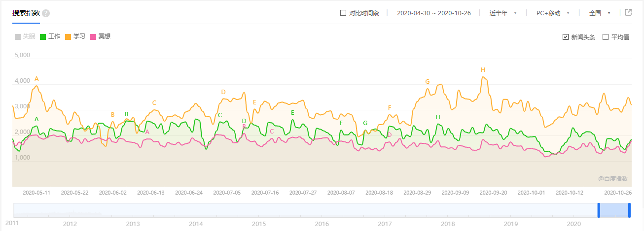Viewport: 644px width, 231px height.
Task: Select the green news marker H
Action: point(438,117)
